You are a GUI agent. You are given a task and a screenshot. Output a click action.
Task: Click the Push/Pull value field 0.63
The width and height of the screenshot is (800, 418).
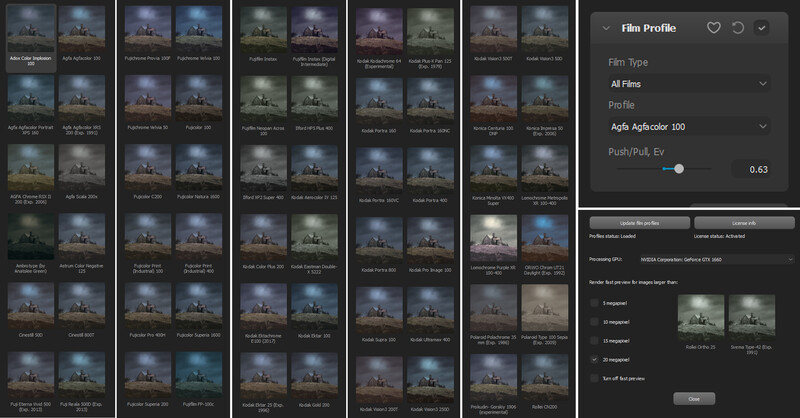point(752,169)
